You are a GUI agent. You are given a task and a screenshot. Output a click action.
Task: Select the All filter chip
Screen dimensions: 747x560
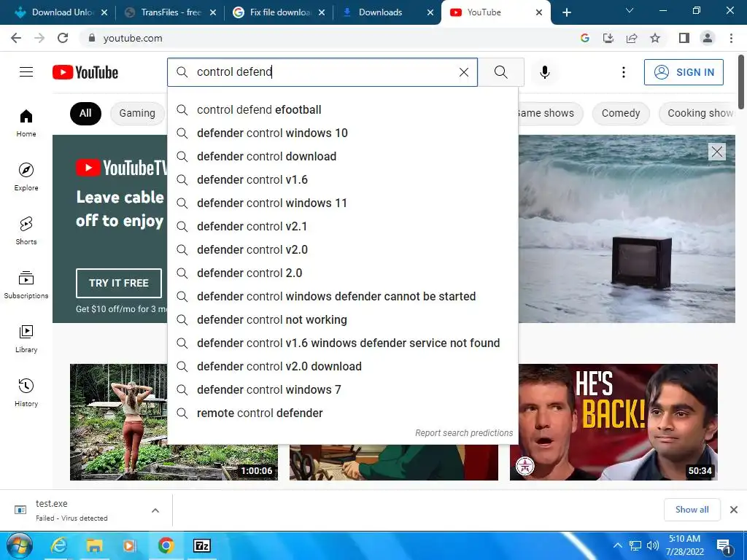click(85, 113)
